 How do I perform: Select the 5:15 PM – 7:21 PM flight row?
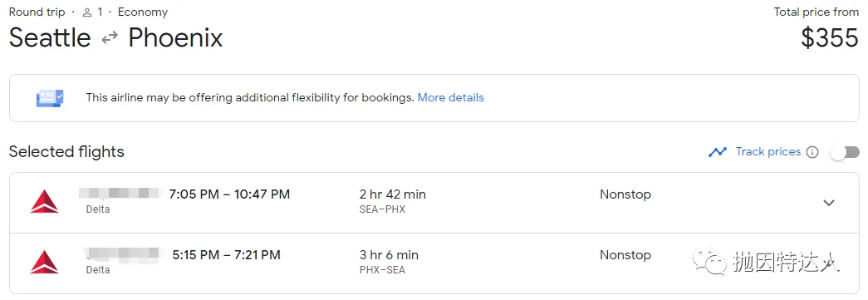(434, 263)
